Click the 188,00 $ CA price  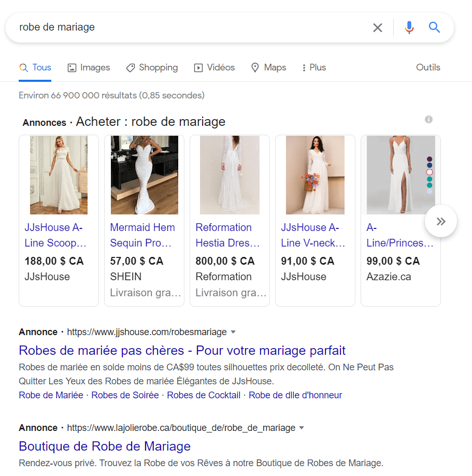click(54, 261)
